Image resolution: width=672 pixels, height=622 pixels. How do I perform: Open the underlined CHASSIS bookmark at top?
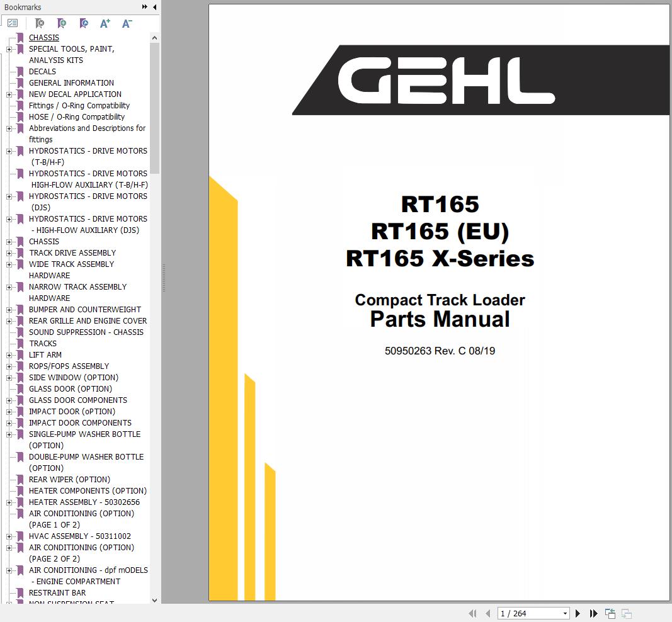click(43, 38)
